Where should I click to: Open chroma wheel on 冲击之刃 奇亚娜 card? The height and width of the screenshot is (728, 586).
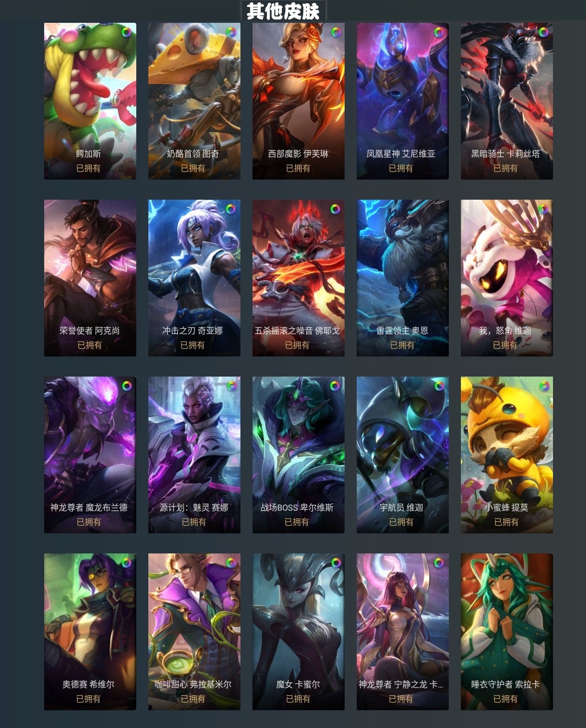[231, 209]
